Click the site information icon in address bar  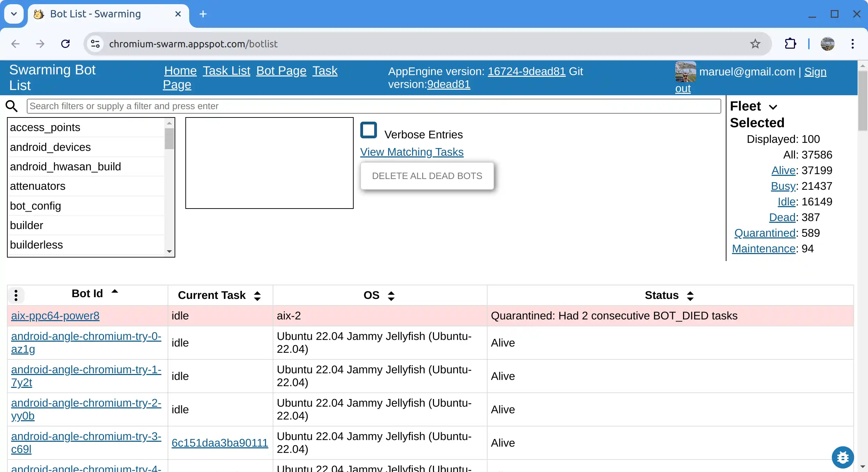pyautogui.click(x=95, y=44)
